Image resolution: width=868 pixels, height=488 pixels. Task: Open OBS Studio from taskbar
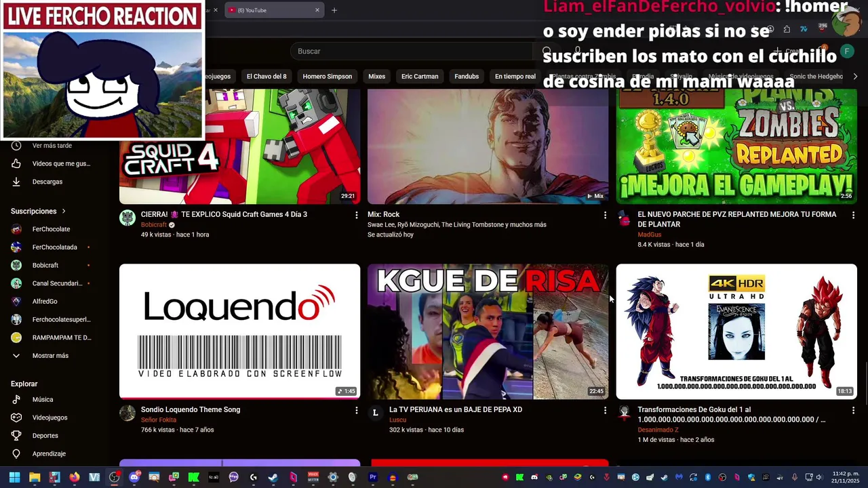115,477
